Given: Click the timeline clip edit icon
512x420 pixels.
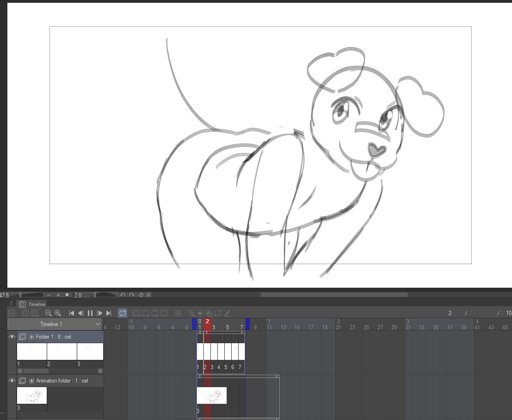Looking at the screenshot, I should 218,313.
